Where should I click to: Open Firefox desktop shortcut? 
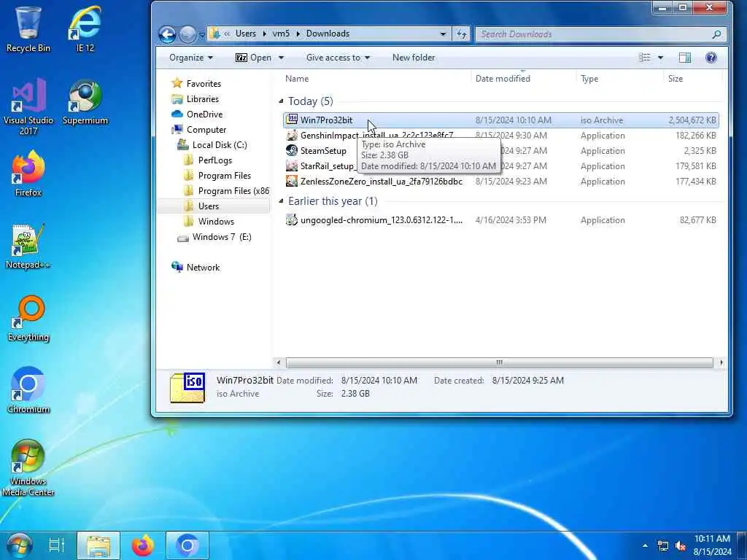click(28, 174)
